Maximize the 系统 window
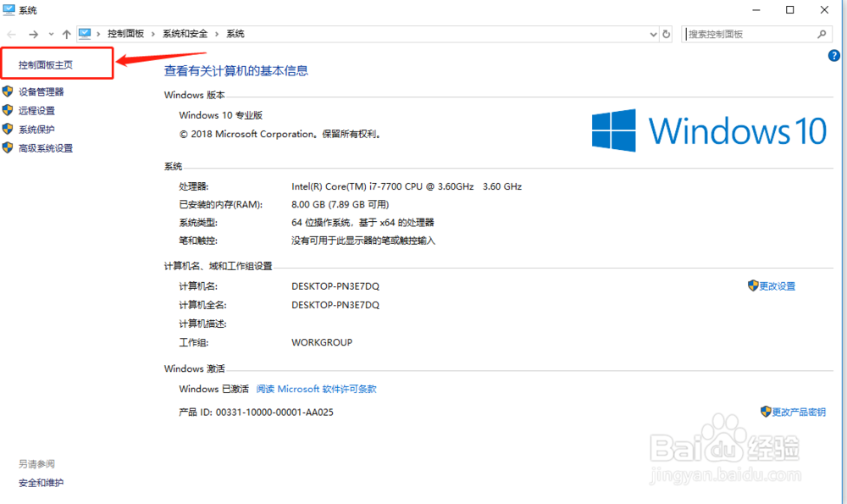 pos(789,9)
